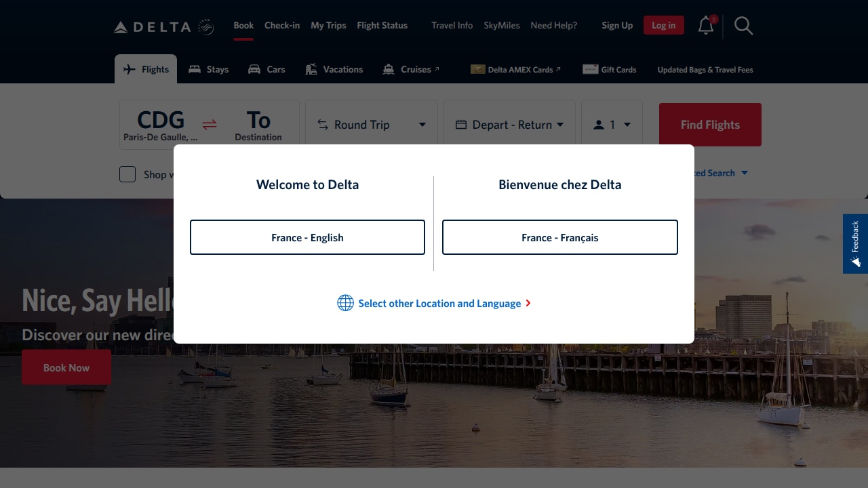Swap origin and destination arrows
Viewport: 868px width, 488px height.
(210, 124)
